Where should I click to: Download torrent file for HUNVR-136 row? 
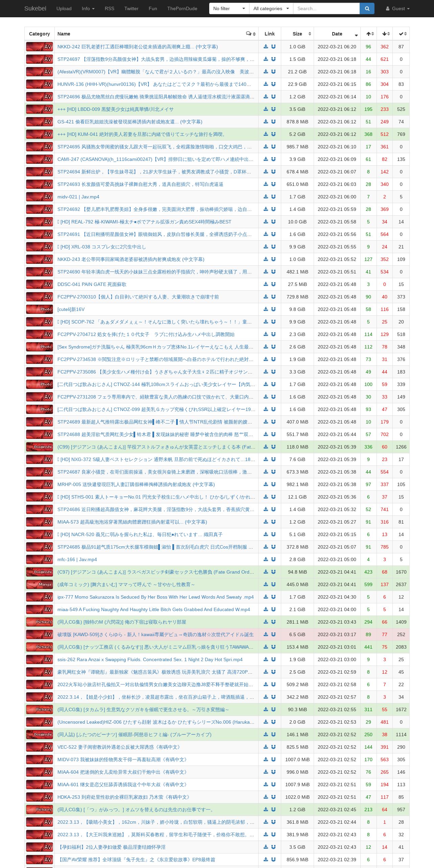click(x=266, y=84)
